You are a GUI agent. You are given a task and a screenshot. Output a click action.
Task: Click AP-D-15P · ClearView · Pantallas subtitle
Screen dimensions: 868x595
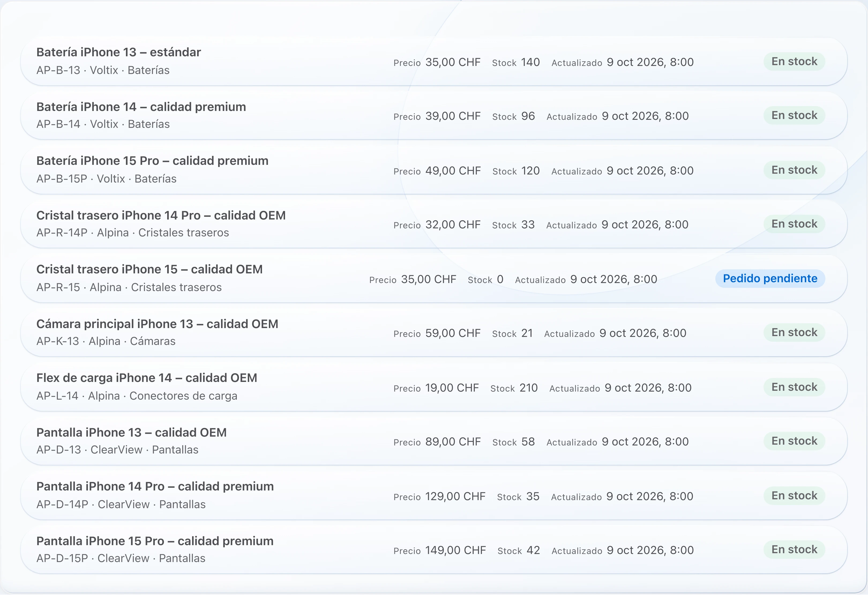coord(121,558)
